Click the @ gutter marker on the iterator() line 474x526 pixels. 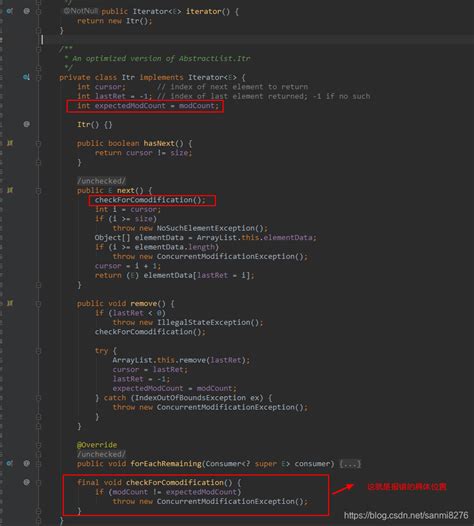pyautogui.click(x=27, y=11)
